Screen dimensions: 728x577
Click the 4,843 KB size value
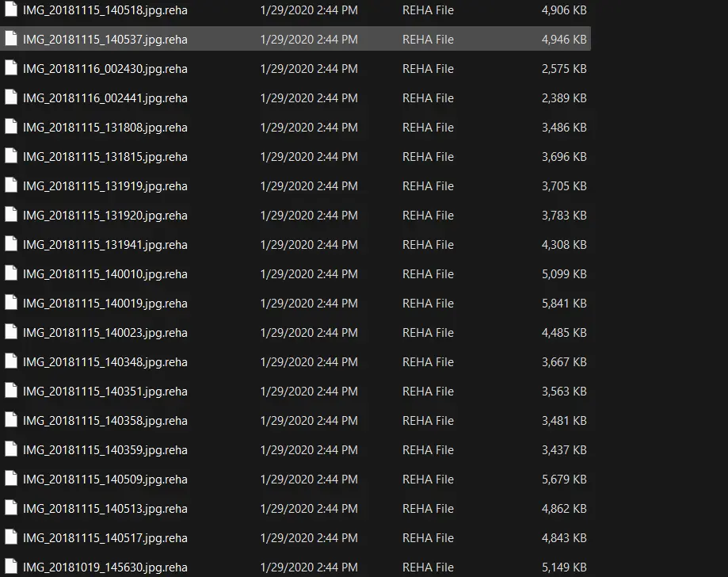[564, 538]
